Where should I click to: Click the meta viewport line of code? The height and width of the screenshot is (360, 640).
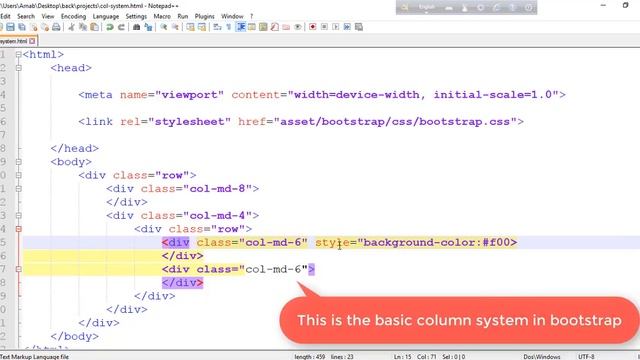(322, 95)
